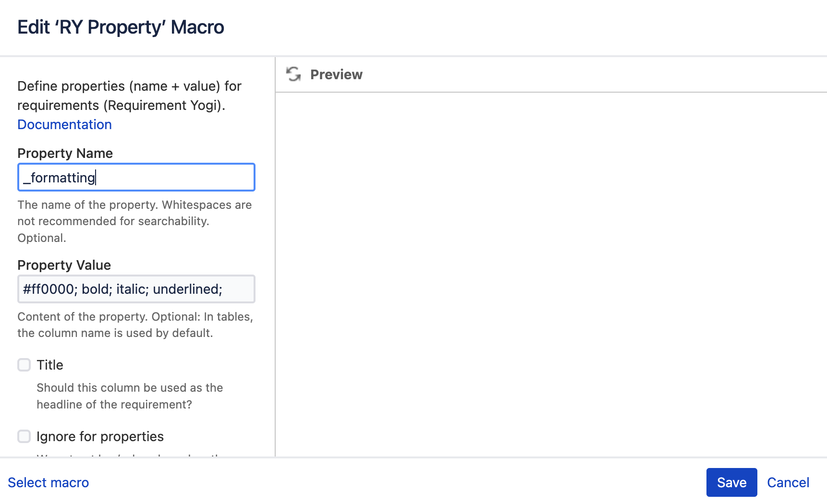Click the Preview heading label
This screenshot has width=827, height=504.
pyautogui.click(x=336, y=74)
